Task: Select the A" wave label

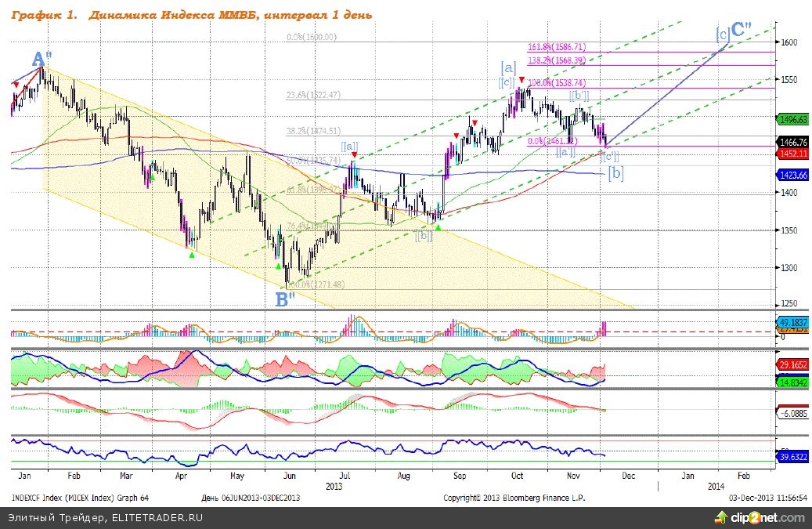Action: coord(42,60)
